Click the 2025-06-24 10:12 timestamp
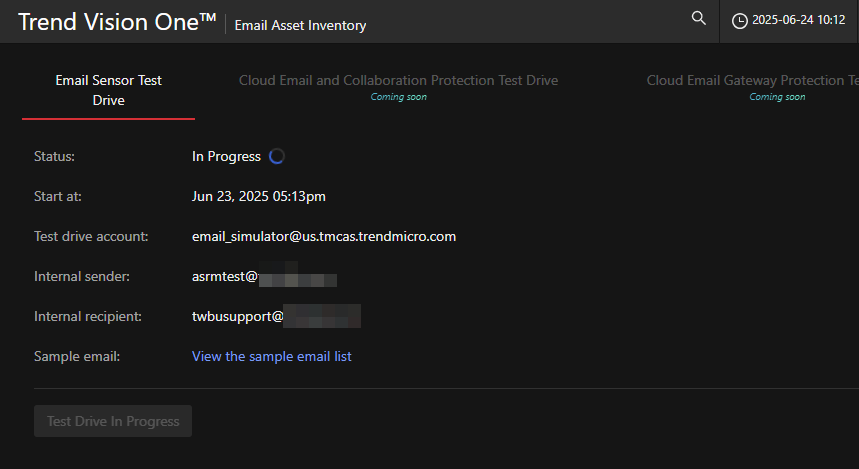This screenshot has height=469, width=859. pyautogui.click(x=798, y=20)
